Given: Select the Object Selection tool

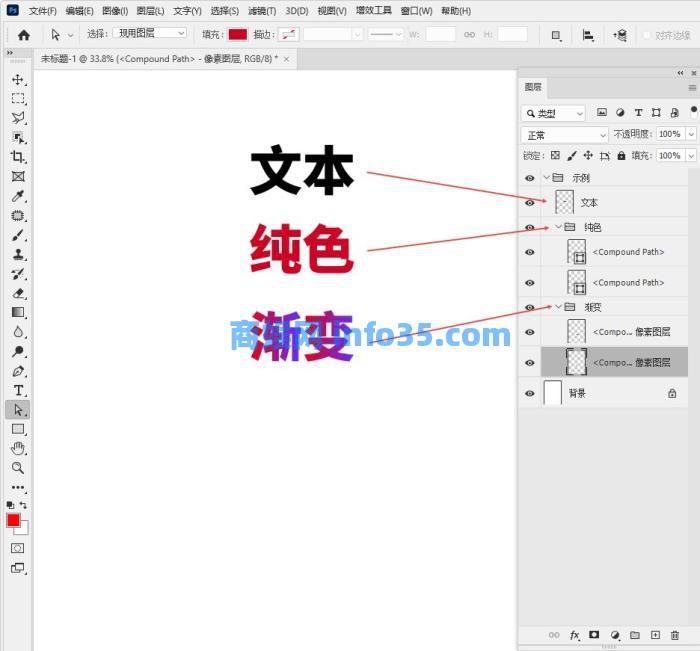Looking at the screenshot, I should [x=18, y=138].
